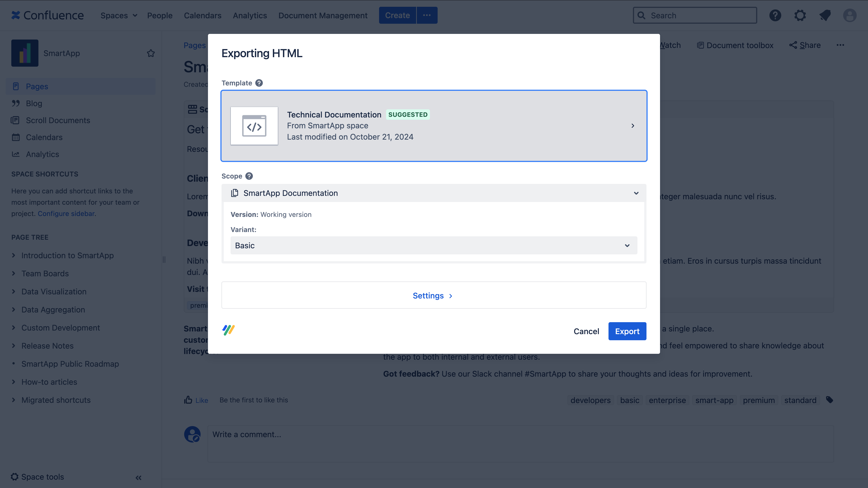Expand the Release Notes tree item
This screenshot has width=868, height=488.
click(x=14, y=345)
